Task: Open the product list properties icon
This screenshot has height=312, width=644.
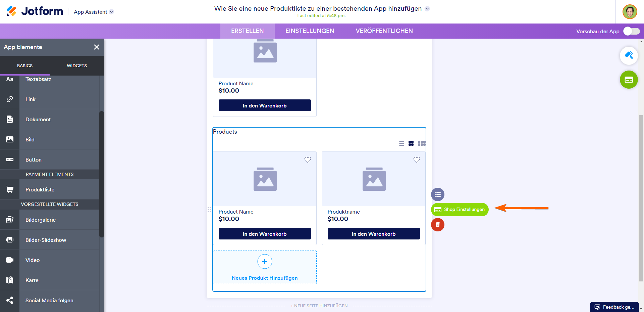Action: [437, 194]
